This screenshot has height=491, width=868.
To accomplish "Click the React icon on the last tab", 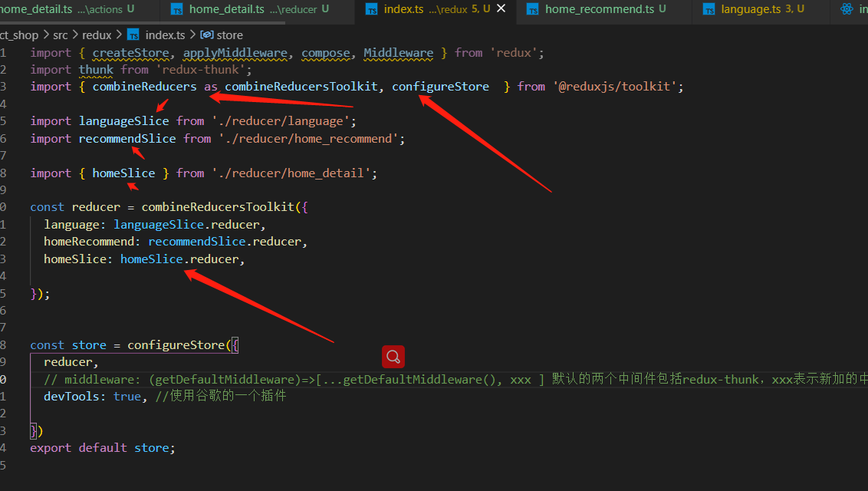I will click(x=847, y=9).
